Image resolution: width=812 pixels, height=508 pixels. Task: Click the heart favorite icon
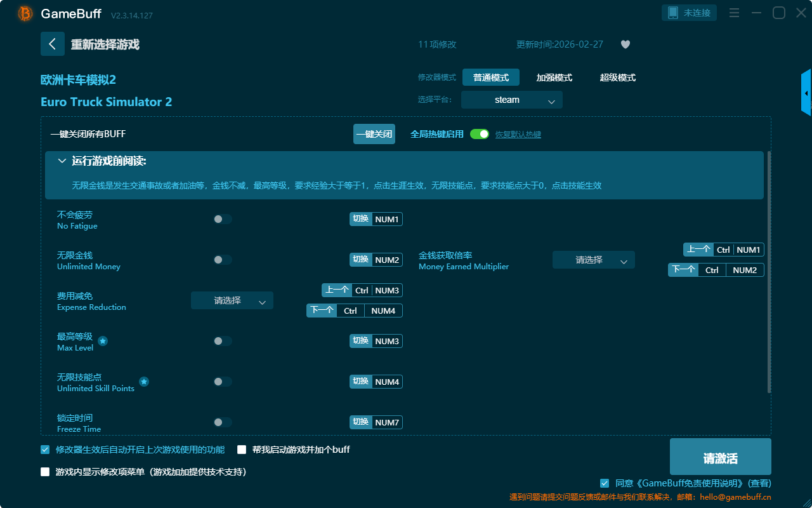pyautogui.click(x=625, y=44)
